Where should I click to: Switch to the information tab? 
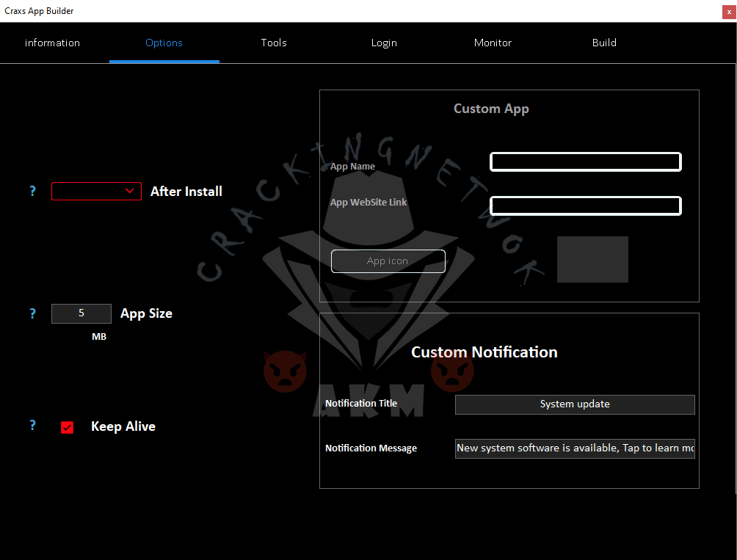[52, 43]
